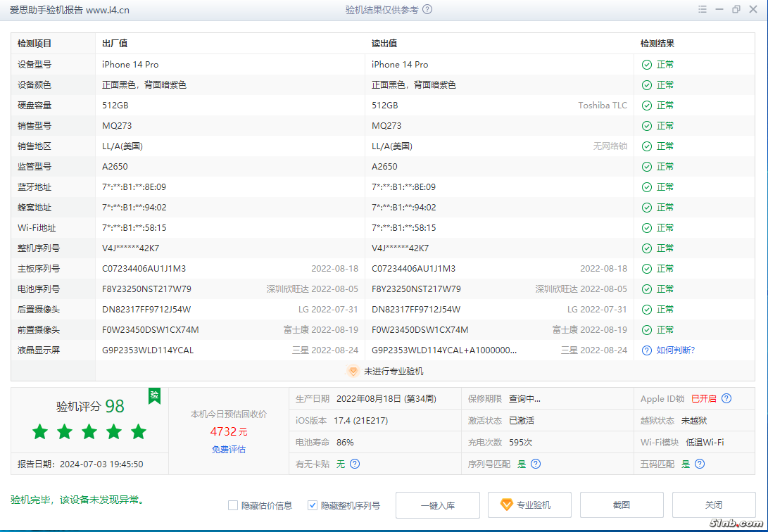768x532 pixels.
Task: Click the 读出值 column header
Action: (x=384, y=44)
